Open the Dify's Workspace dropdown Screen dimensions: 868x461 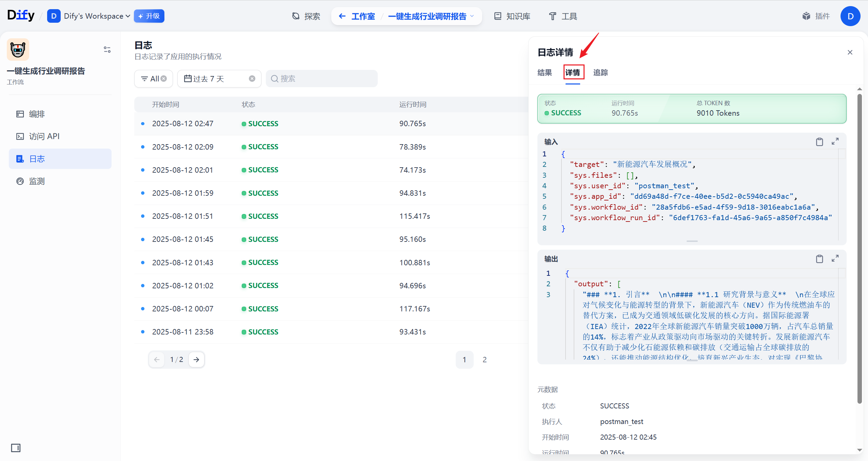point(89,16)
